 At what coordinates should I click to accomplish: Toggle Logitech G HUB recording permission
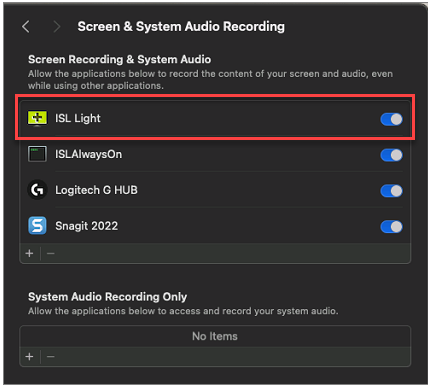pyautogui.click(x=391, y=191)
